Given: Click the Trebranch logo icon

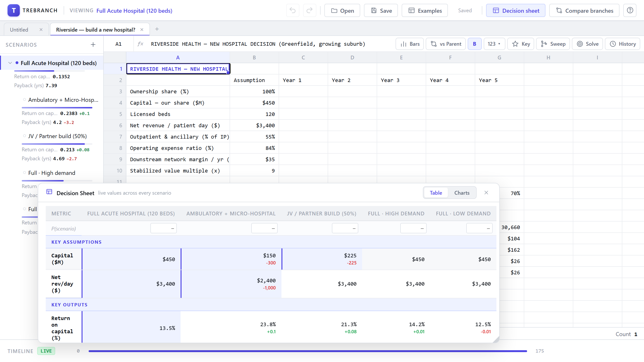Looking at the screenshot, I should pyautogui.click(x=13, y=11).
